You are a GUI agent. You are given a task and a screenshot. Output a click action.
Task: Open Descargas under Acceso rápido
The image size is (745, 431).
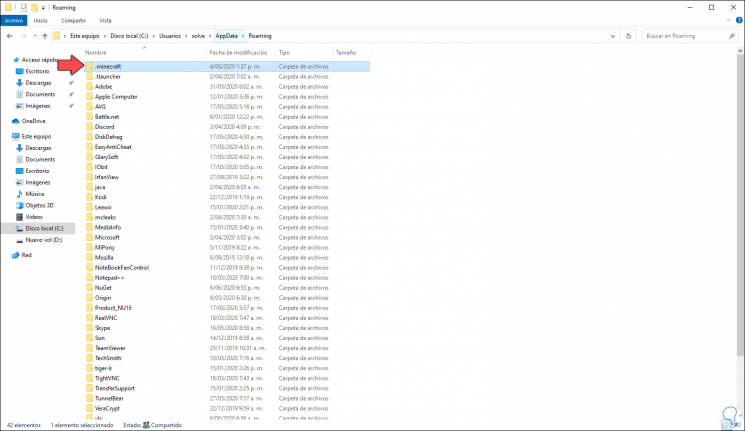pyautogui.click(x=38, y=83)
